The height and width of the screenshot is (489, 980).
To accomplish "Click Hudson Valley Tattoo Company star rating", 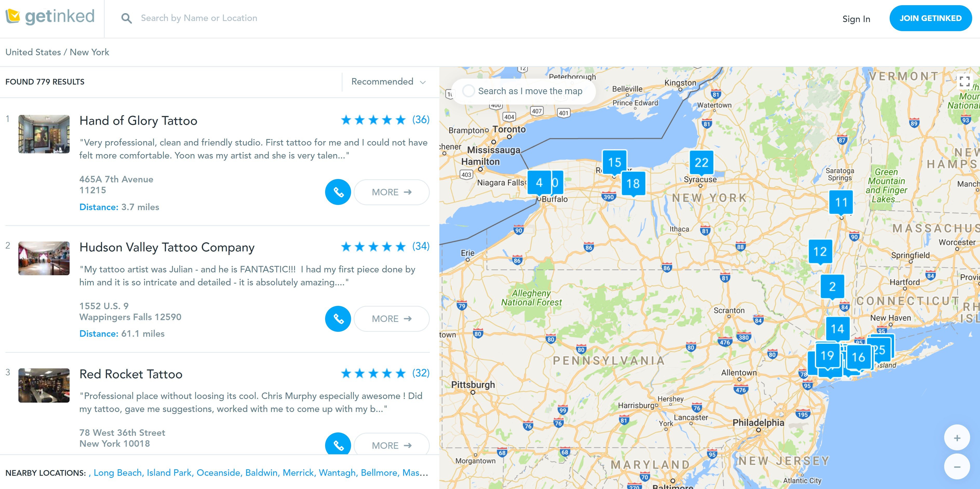I will pos(373,247).
